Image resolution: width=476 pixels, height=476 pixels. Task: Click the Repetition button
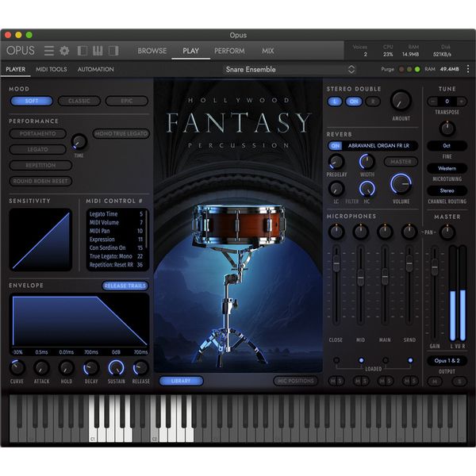40,165
